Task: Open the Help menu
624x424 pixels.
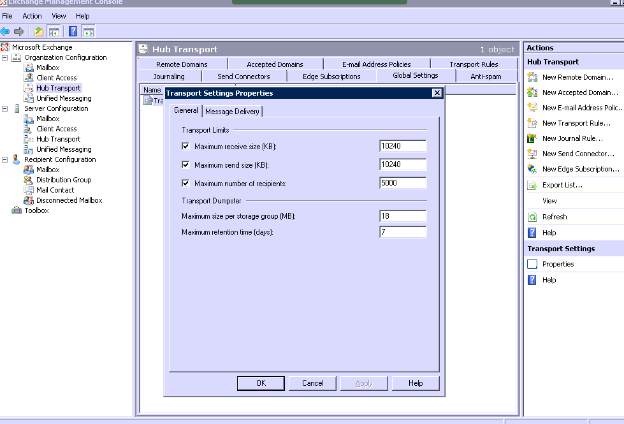Action: [x=82, y=16]
